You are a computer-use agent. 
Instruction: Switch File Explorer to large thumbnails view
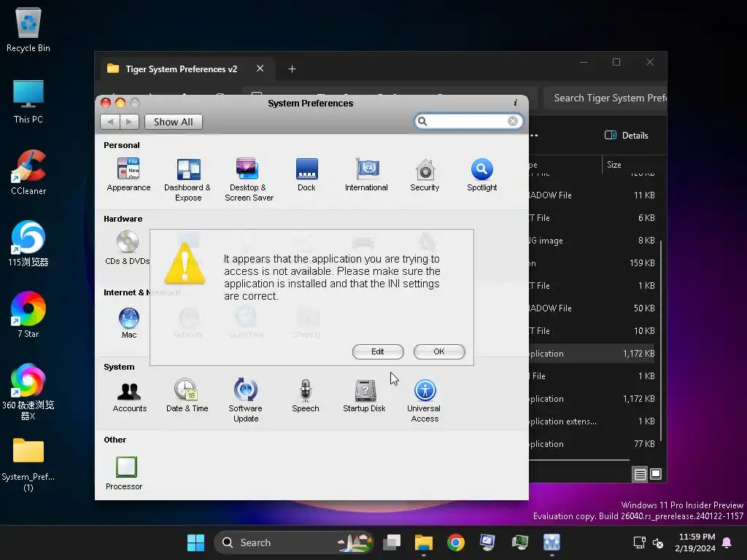656,474
